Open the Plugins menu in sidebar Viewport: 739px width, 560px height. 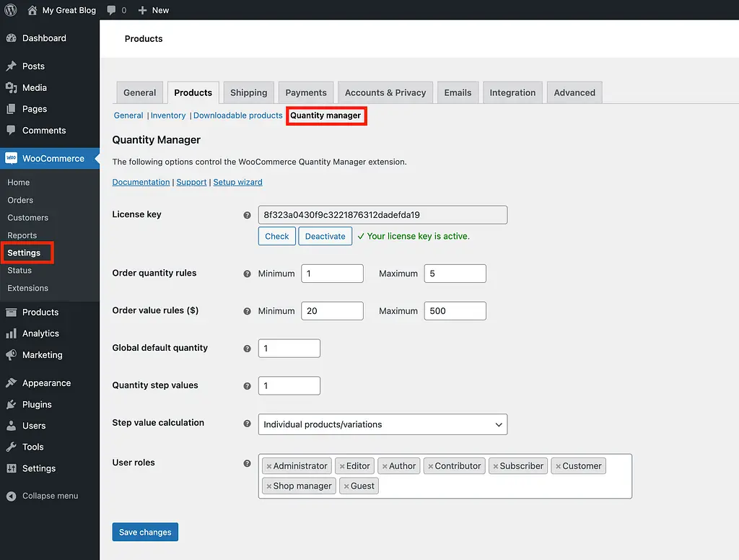point(37,404)
